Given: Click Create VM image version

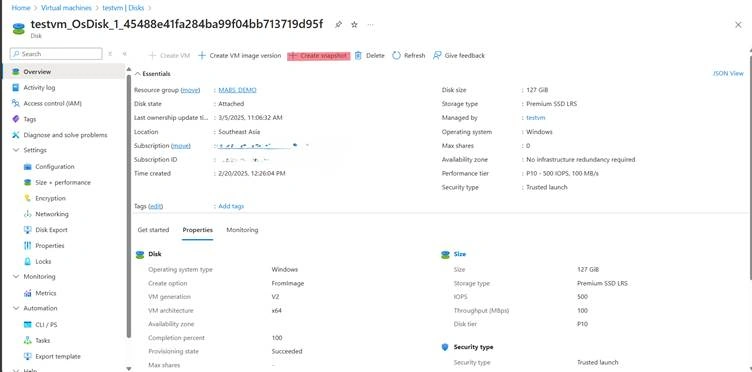Looking at the screenshot, I should [x=239, y=56].
